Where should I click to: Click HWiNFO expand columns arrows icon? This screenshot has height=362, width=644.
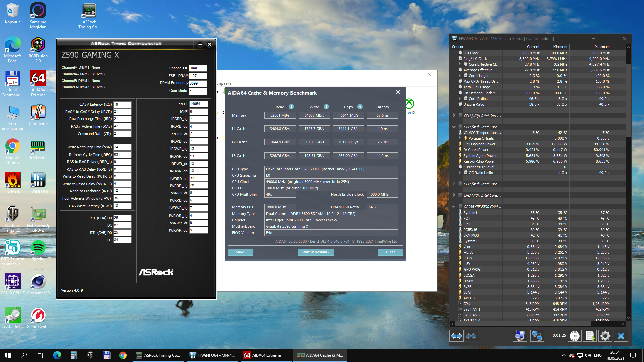(457, 336)
